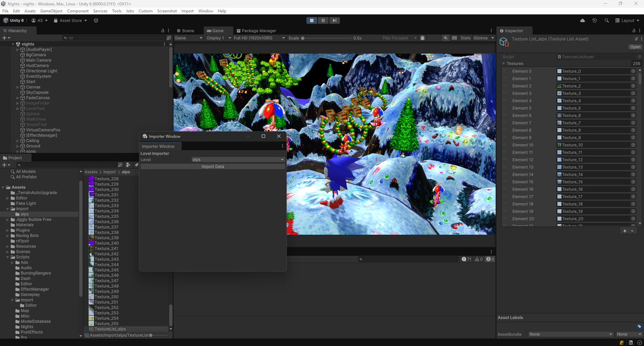Select the Game tab
Viewport: 644px width, 346px height.
pyautogui.click(x=215, y=31)
